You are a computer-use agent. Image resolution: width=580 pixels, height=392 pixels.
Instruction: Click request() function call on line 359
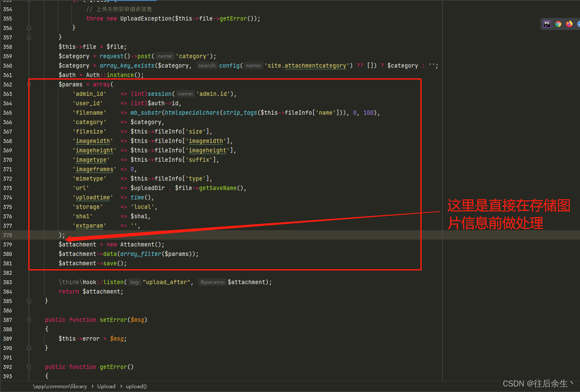coord(115,56)
